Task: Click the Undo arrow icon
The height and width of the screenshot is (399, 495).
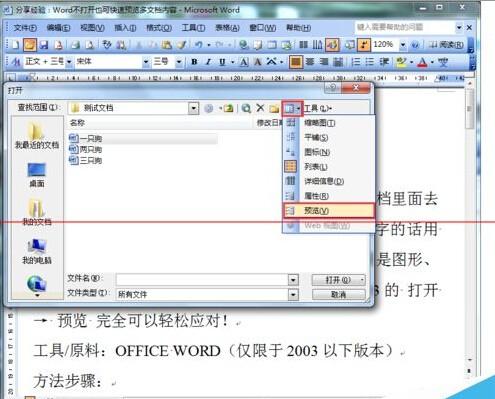Action: click(x=199, y=45)
